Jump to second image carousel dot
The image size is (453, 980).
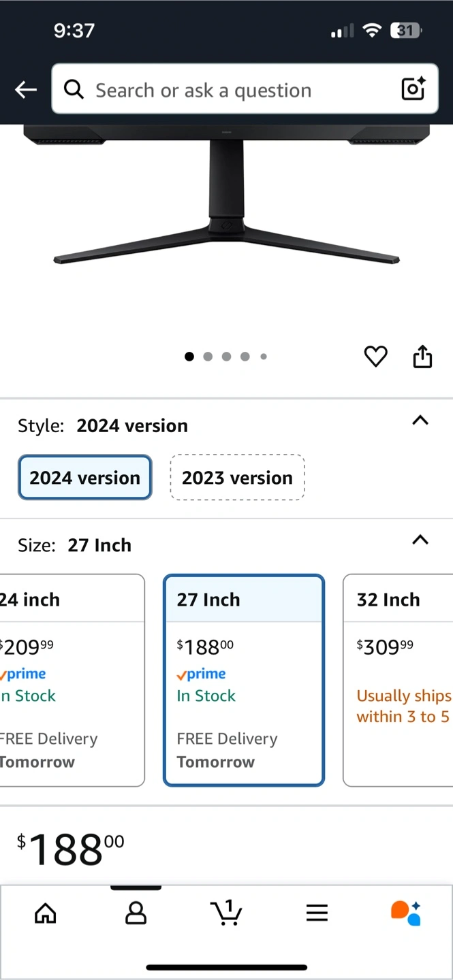pyautogui.click(x=208, y=356)
